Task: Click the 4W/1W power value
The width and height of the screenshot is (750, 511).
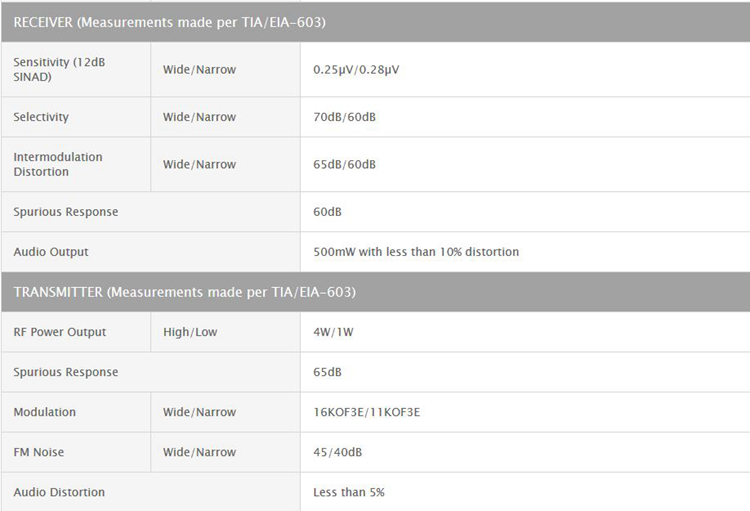Action: pos(333,332)
